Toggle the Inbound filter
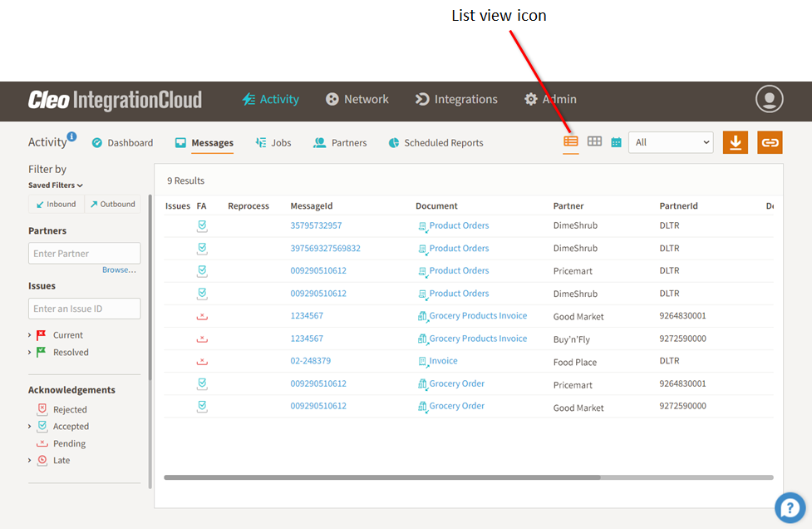 point(56,204)
